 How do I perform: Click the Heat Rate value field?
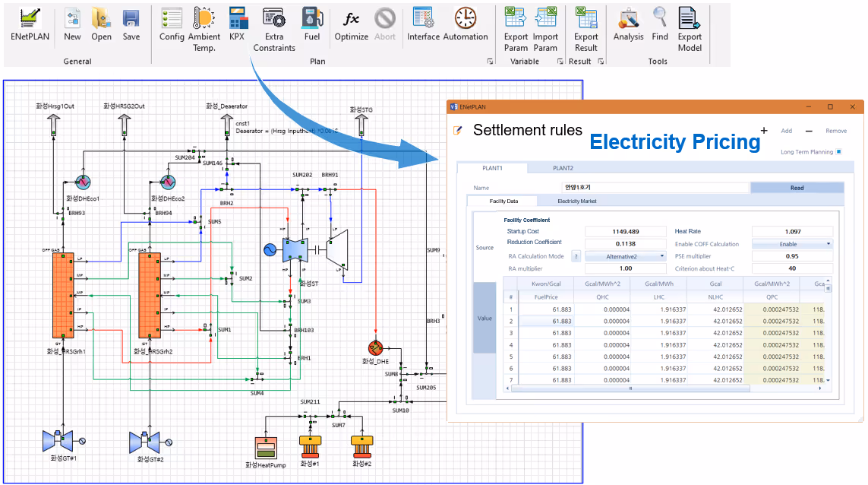792,232
